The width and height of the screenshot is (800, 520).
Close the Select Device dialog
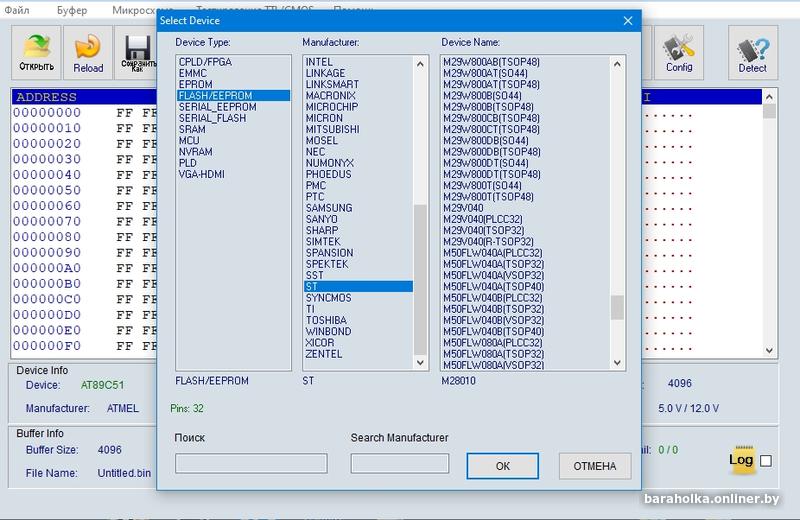[x=628, y=20]
